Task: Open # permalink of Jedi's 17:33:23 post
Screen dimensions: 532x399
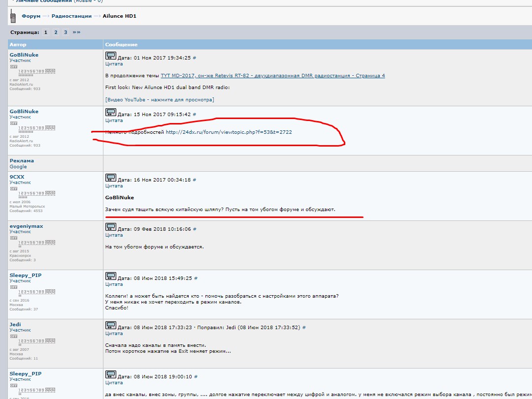Action: coord(304,328)
